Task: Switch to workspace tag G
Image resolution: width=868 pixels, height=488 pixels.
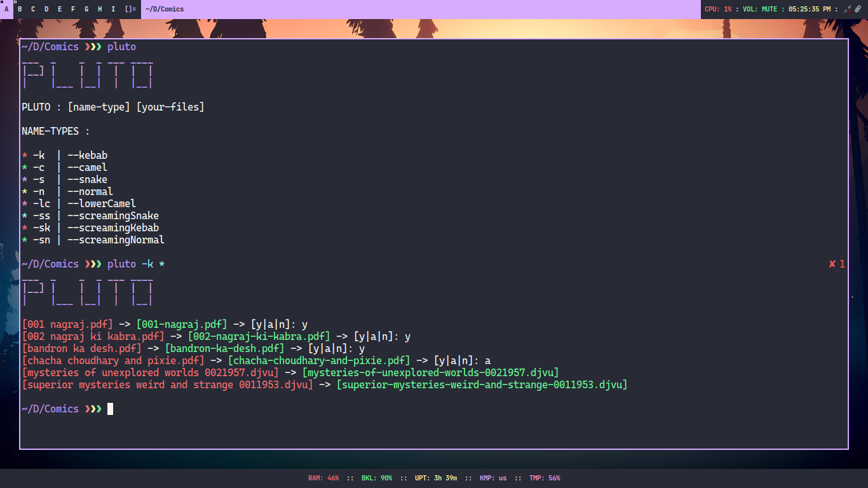Action: pos(86,9)
